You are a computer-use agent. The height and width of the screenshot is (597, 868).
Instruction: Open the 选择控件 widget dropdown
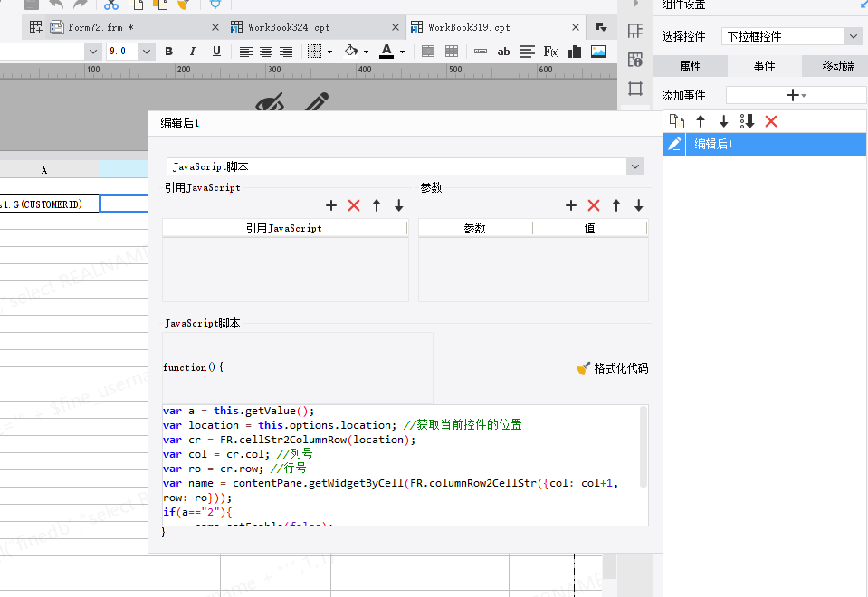coord(854,36)
